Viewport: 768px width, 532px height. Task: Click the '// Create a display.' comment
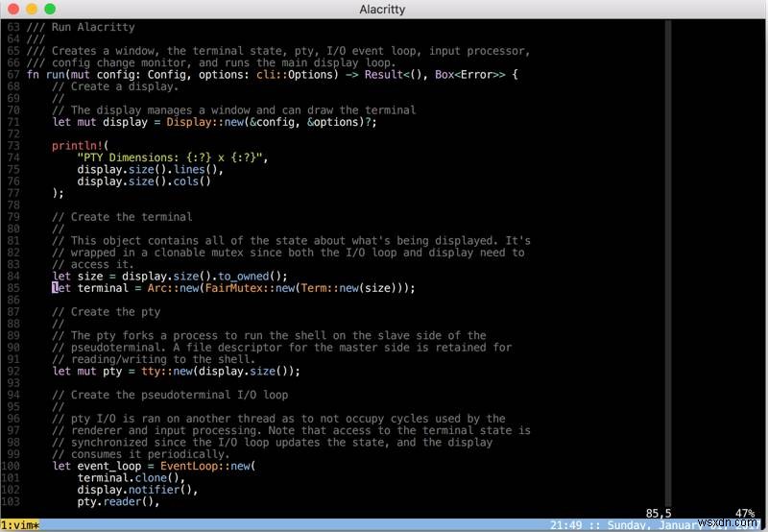pos(115,86)
